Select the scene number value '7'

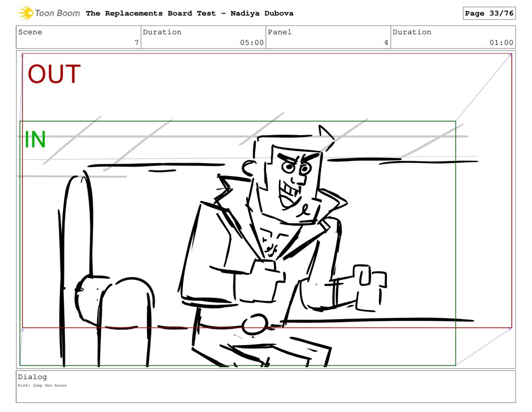(x=137, y=43)
